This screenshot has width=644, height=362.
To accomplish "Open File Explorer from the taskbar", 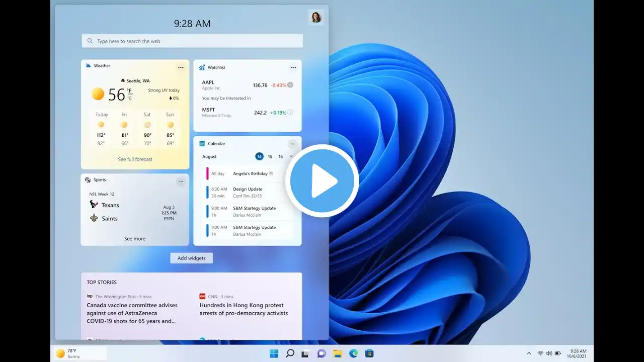I will 338,353.
